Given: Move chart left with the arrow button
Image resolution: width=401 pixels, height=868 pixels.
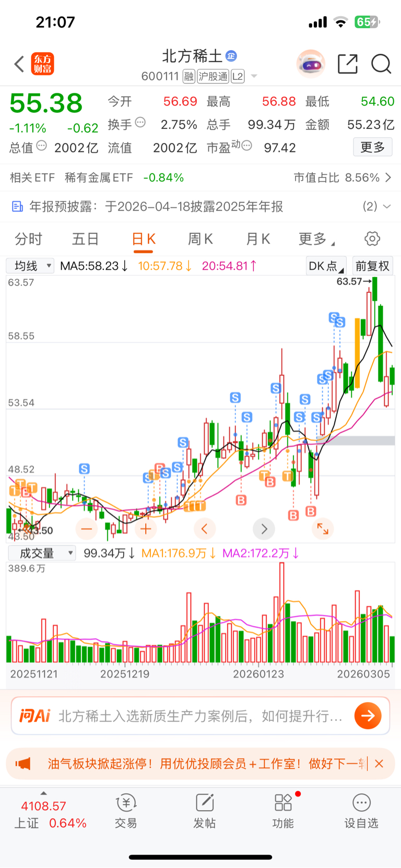Looking at the screenshot, I should [x=205, y=529].
